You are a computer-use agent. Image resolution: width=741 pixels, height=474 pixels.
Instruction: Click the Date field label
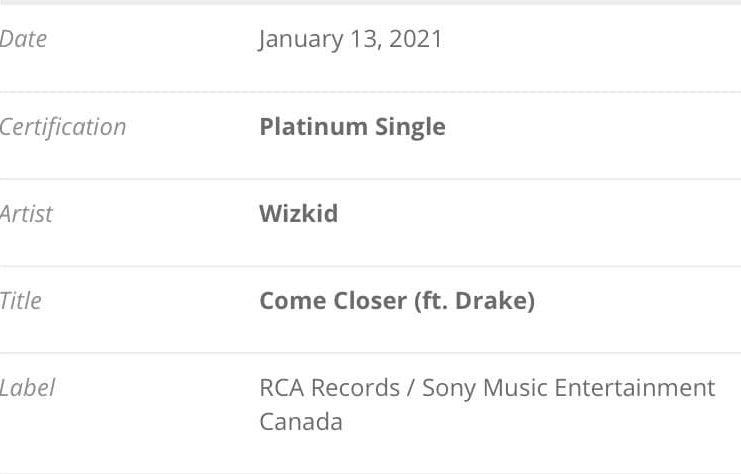[x=23, y=39]
